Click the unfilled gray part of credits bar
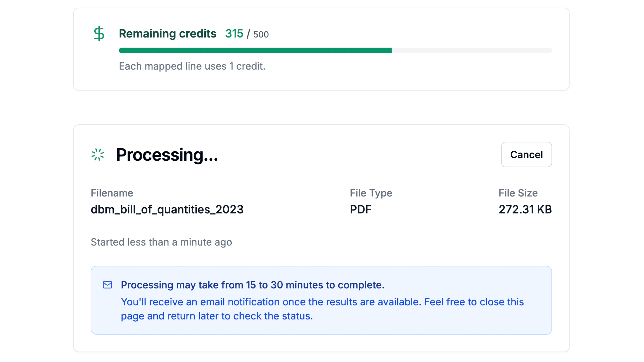 point(472,51)
